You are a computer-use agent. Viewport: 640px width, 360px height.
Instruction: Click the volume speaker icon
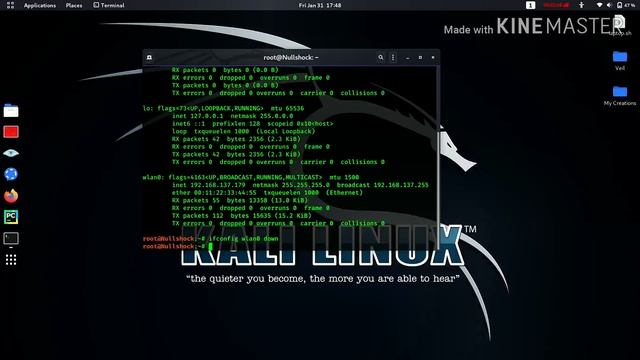click(x=609, y=5)
